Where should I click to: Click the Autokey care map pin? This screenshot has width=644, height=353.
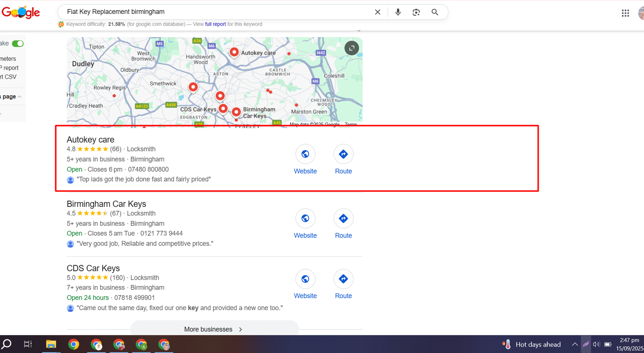234,52
